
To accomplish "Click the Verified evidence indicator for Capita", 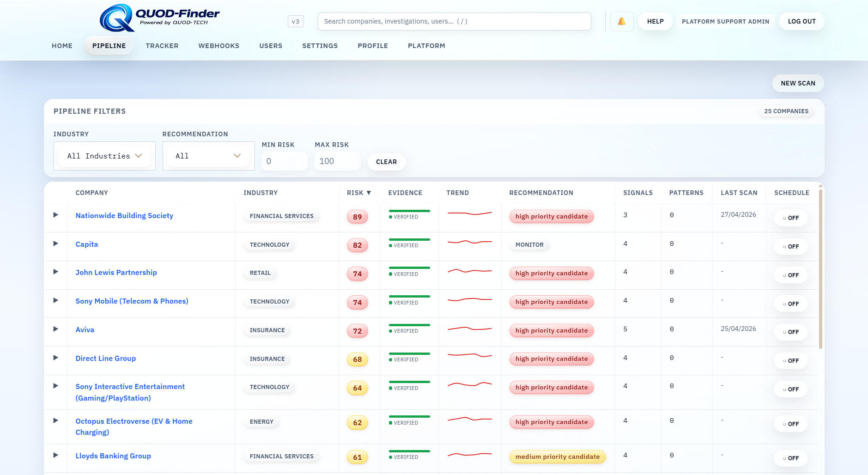I will pyautogui.click(x=409, y=243).
